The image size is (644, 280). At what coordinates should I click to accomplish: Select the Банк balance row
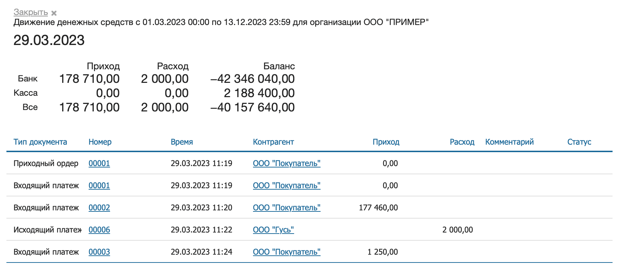[29, 79]
